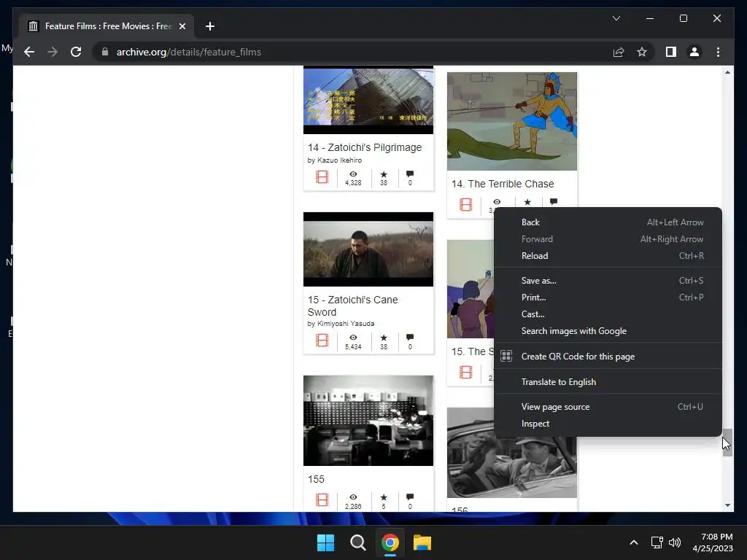Open the Windows Start menu

tap(326, 542)
